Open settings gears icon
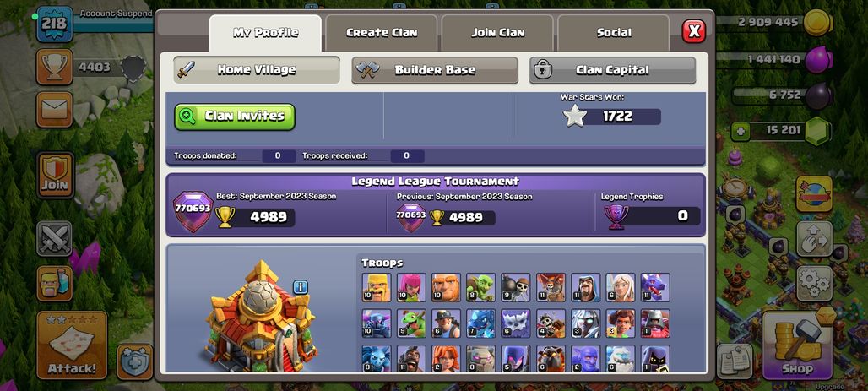The height and width of the screenshot is (391, 868). pyautogui.click(x=814, y=283)
